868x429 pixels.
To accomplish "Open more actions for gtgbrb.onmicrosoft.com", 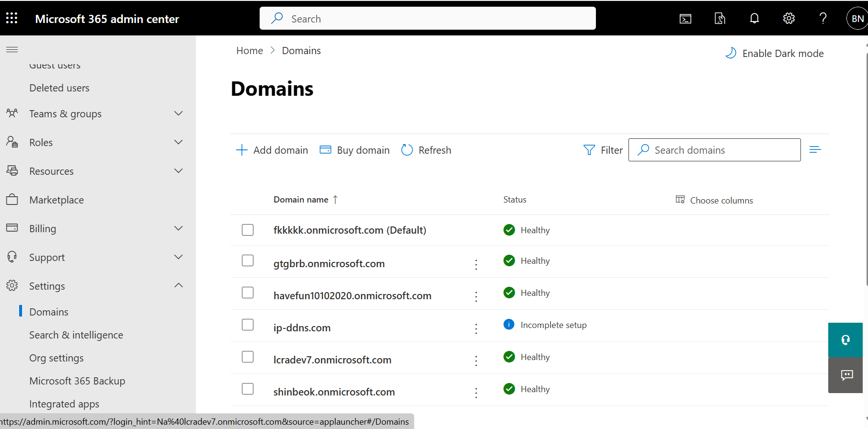I will (476, 264).
